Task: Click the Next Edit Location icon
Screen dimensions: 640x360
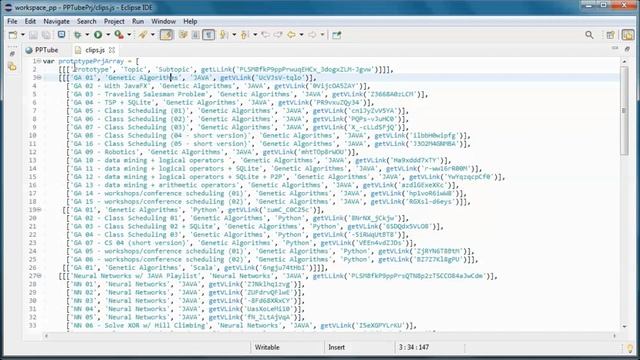Action: (278, 35)
